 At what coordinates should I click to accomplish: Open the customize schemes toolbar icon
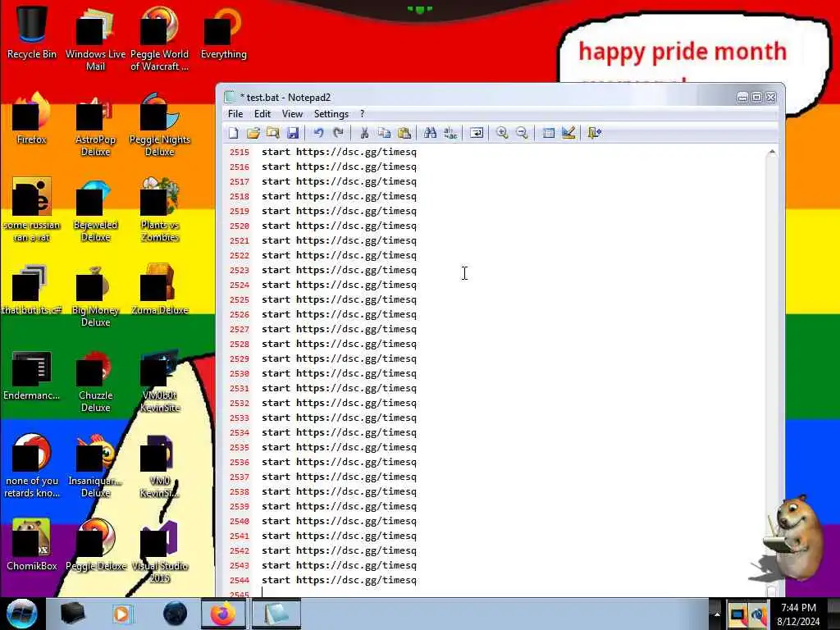pos(568,133)
